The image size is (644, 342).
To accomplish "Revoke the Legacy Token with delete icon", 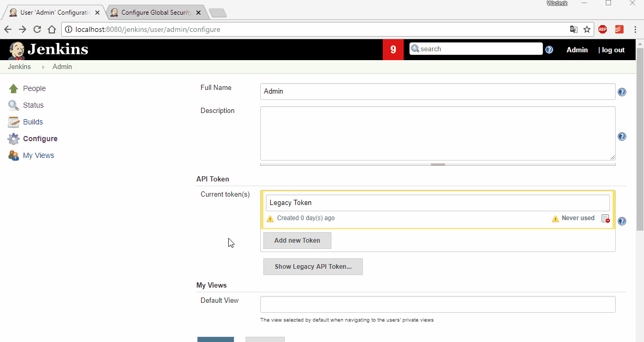I will point(605,219).
